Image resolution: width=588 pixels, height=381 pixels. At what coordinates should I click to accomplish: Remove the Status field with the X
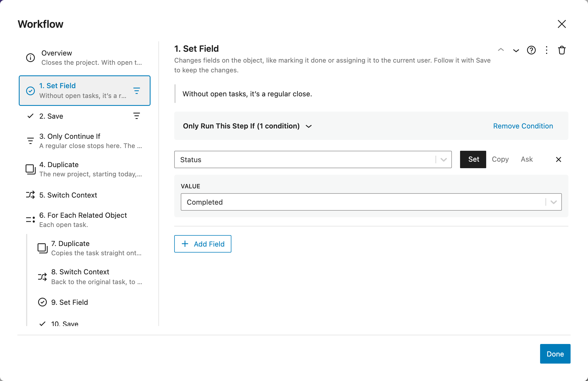[x=559, y=159]
